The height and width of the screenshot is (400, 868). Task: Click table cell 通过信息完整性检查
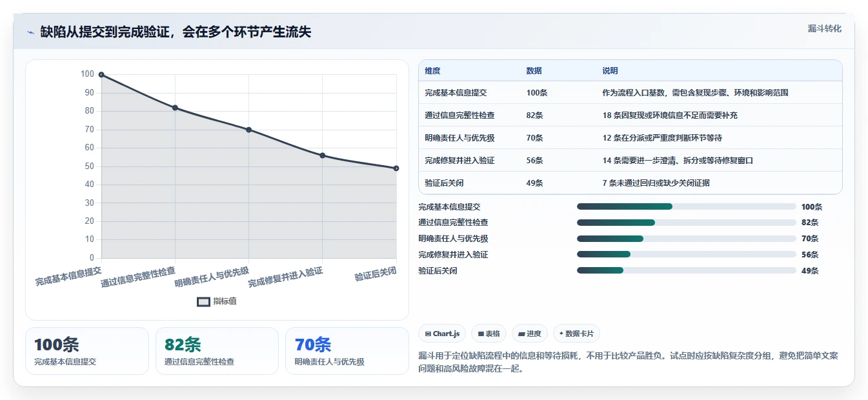(x=459, y=115)
